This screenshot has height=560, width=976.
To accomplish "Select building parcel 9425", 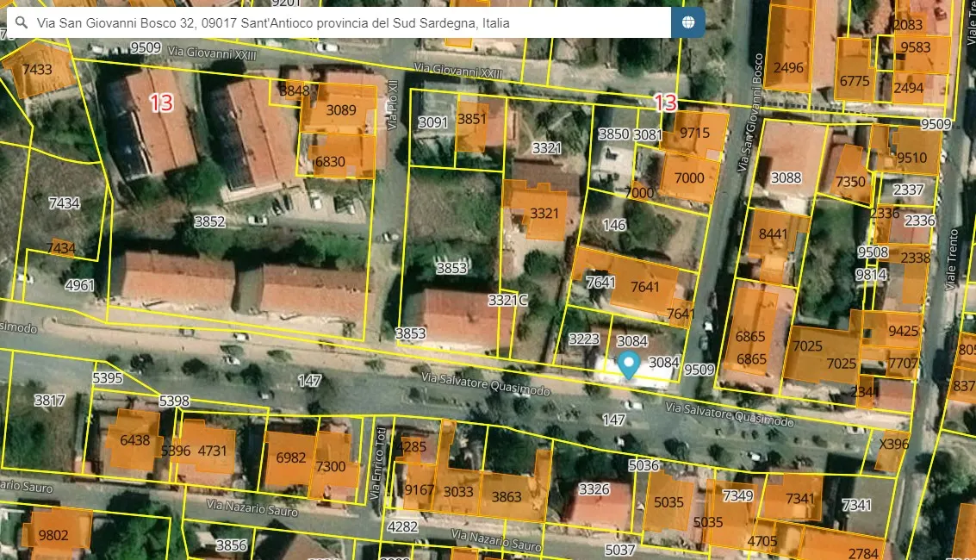I will 892,330.
